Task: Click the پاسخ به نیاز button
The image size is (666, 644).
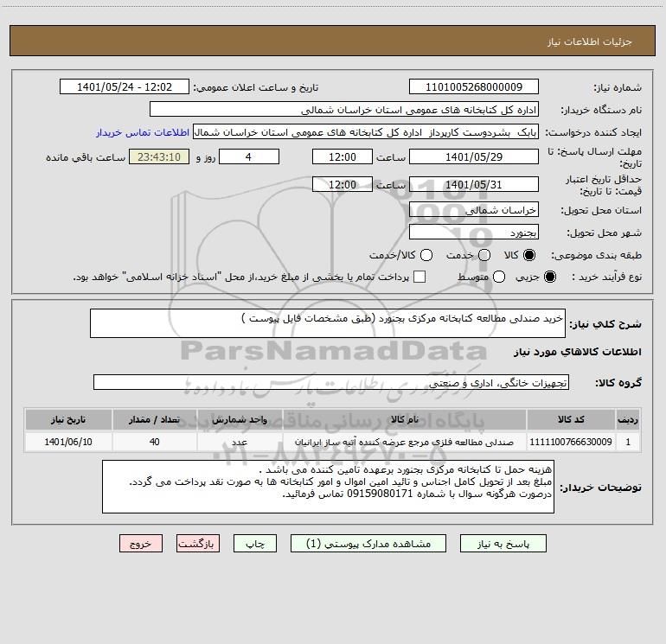Action: click(503, 544)
